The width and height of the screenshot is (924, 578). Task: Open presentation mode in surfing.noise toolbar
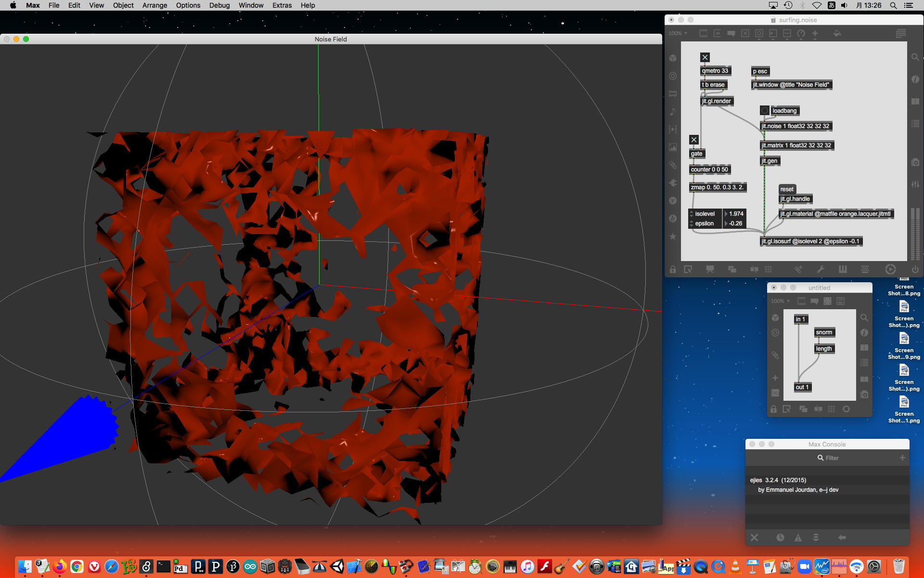[709, 270]
